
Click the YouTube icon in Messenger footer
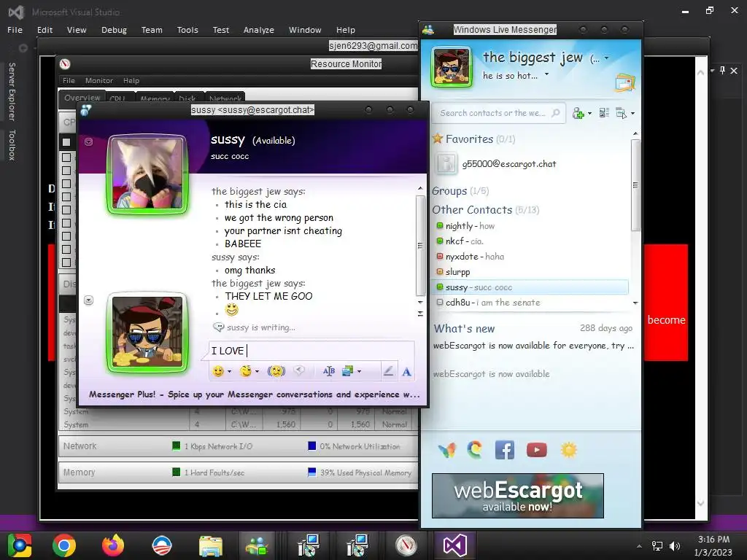(x=536, y=449)
